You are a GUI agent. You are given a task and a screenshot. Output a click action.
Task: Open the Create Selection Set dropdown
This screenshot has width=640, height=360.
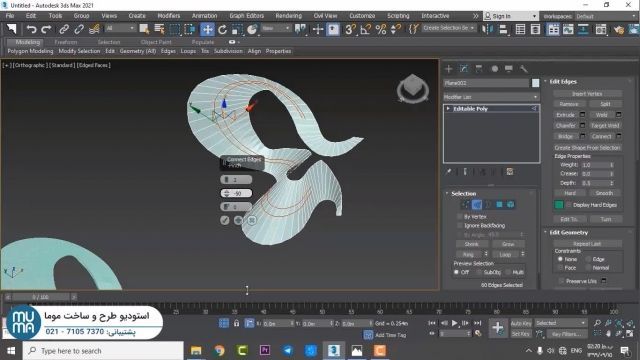pos(449,28)
